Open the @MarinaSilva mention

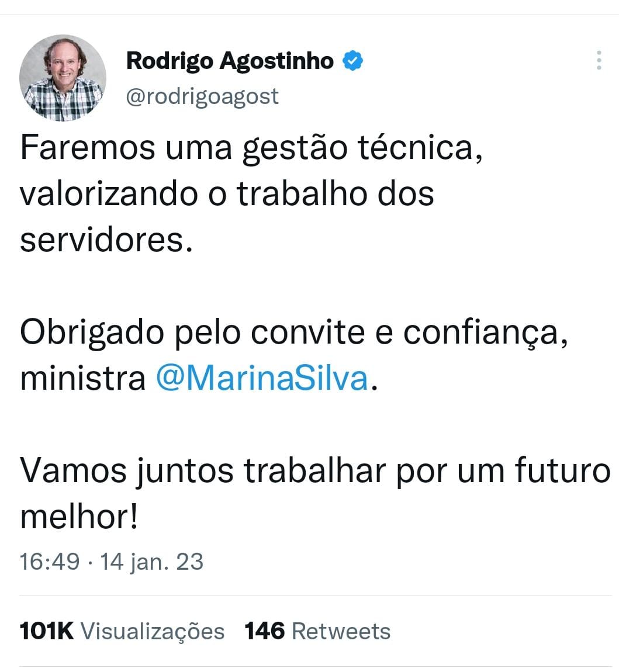[x=262, y=379]
